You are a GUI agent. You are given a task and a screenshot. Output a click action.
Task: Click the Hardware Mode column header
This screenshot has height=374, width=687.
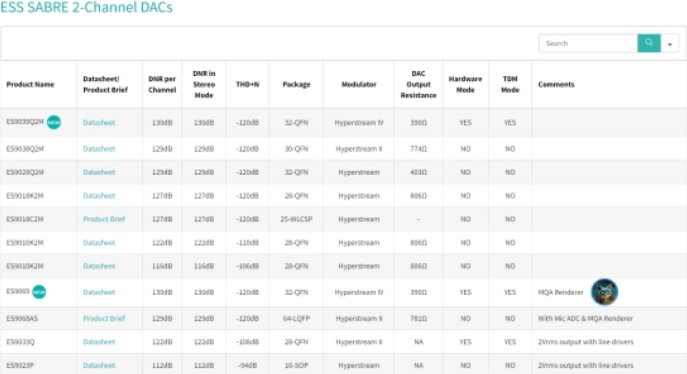click(465, 84)
